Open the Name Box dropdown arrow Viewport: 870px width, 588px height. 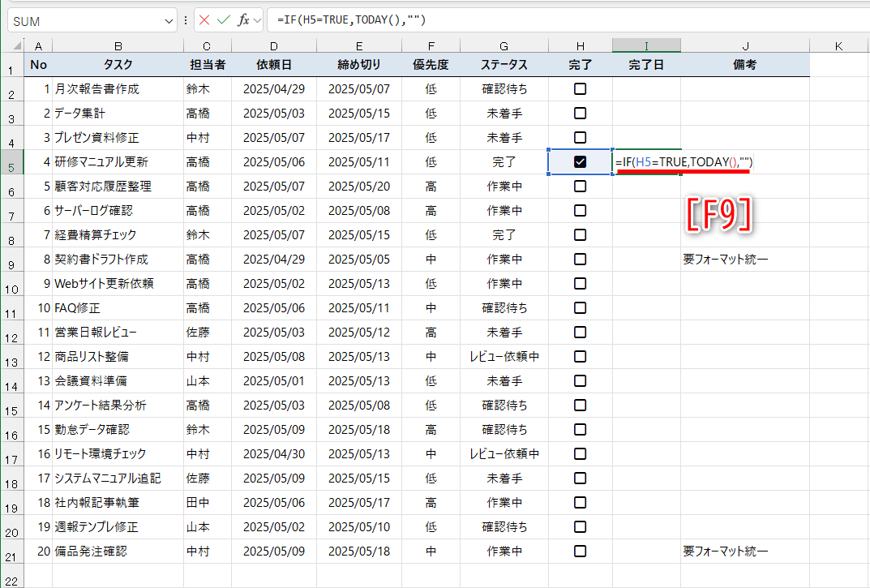tap(169, 21)
